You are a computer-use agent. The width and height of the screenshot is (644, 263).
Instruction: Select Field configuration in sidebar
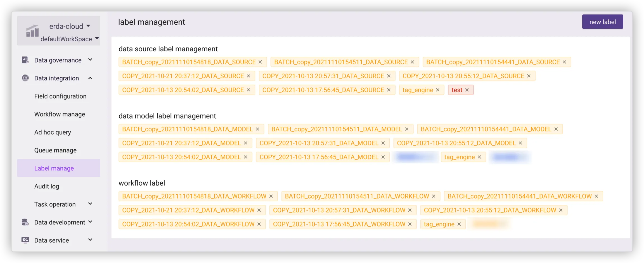60,96
